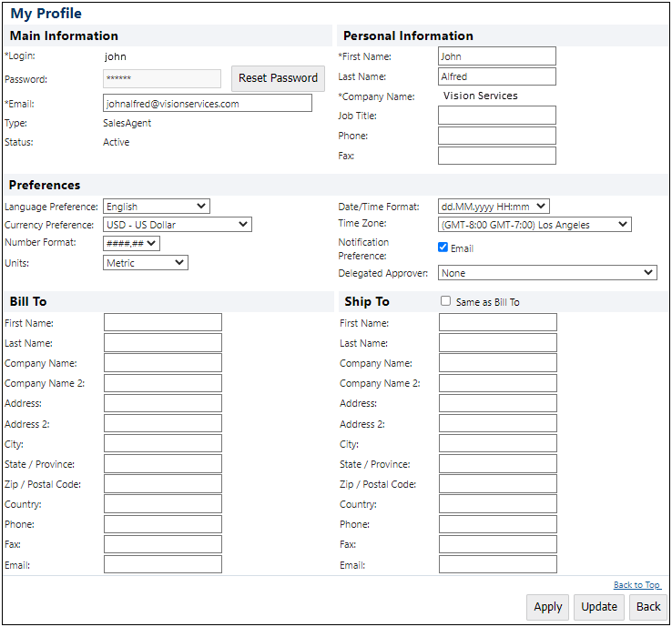
Task: Open the Delegated Approver dropdown
Action: [547, 273]
